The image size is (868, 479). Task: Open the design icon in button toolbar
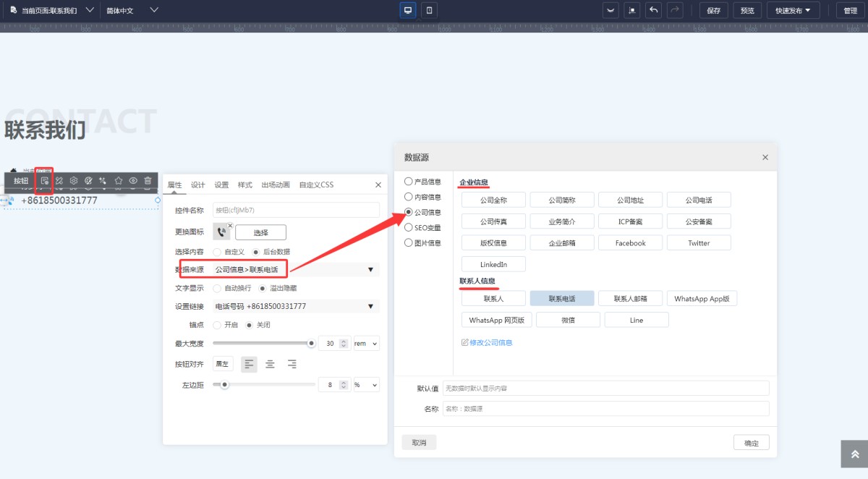pos(59,180)
